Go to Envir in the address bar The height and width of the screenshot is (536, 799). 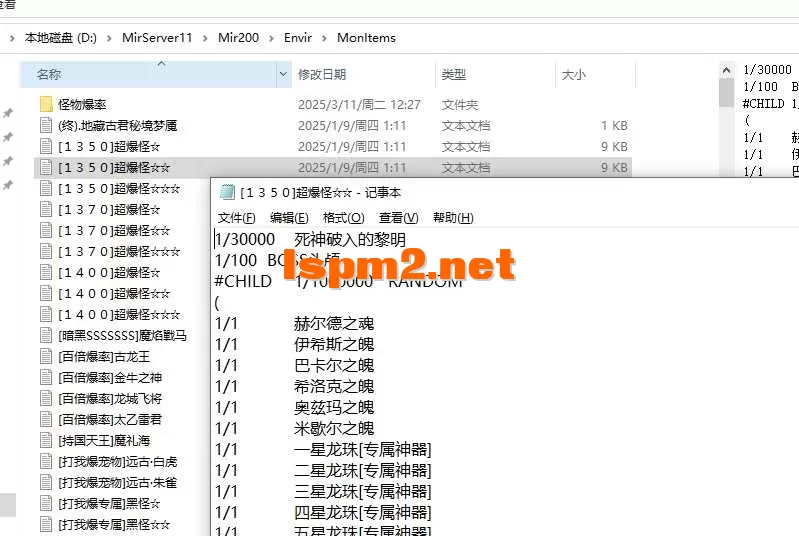pos(298,38)
